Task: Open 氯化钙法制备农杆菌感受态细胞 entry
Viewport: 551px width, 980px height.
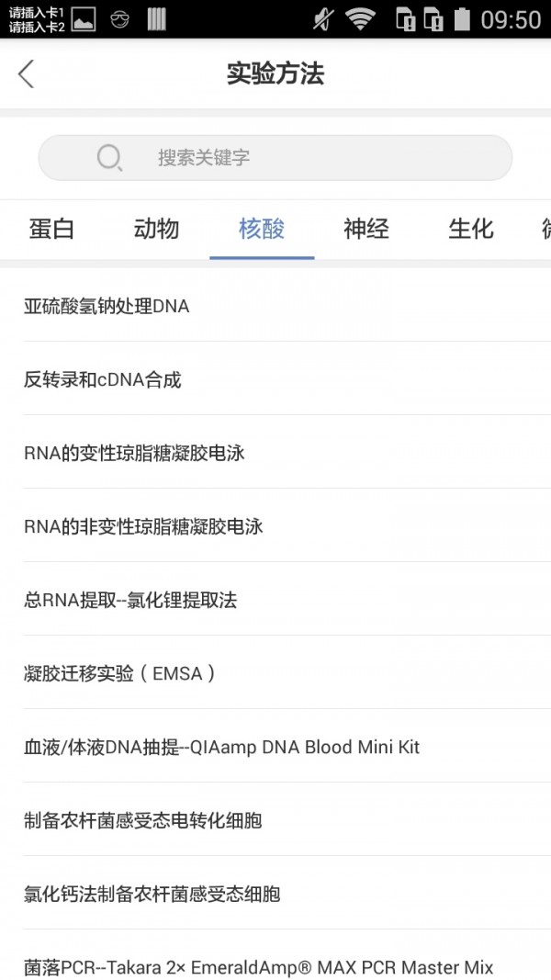Action: point(275,894)
